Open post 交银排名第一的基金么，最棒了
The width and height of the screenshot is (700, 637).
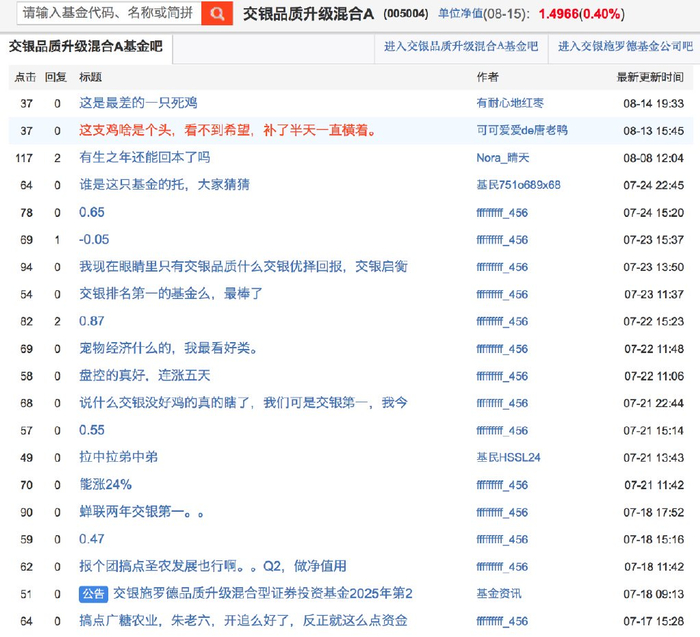(171, 294)
